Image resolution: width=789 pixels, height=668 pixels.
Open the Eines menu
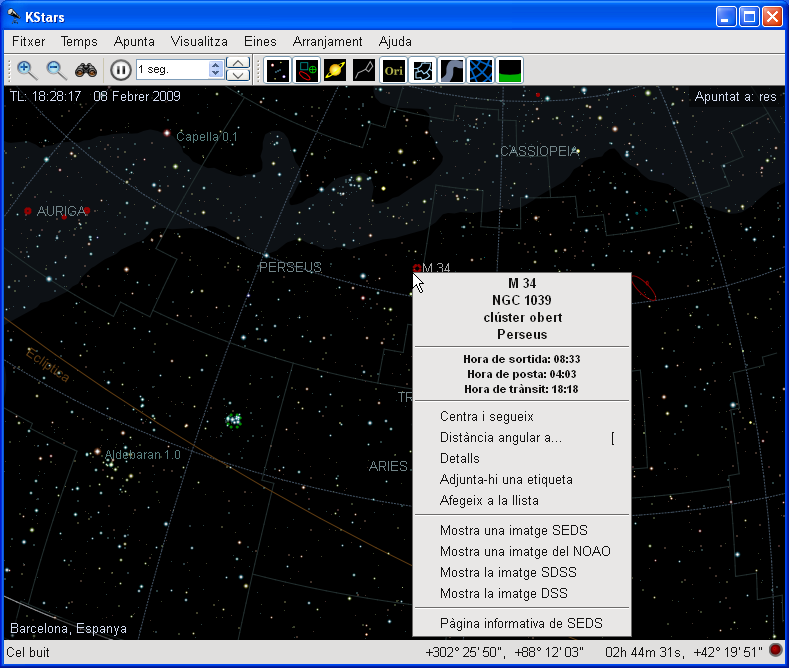[x=260, y=41]
